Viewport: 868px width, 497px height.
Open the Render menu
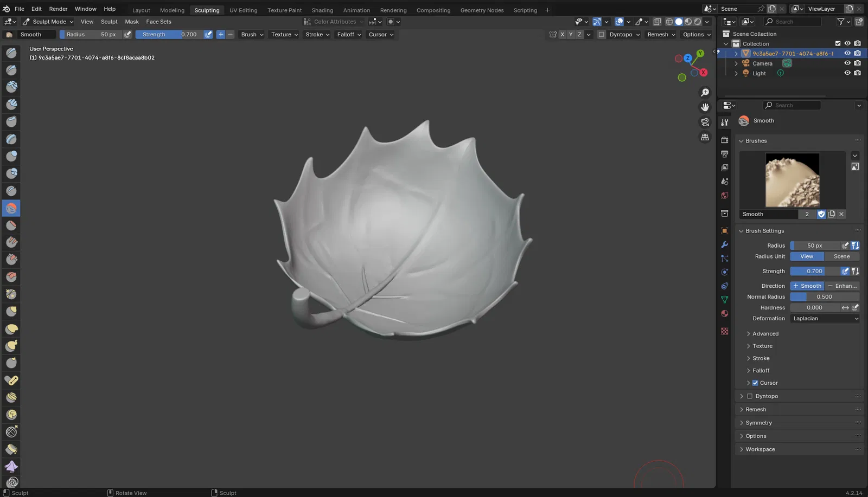point(58,9)
